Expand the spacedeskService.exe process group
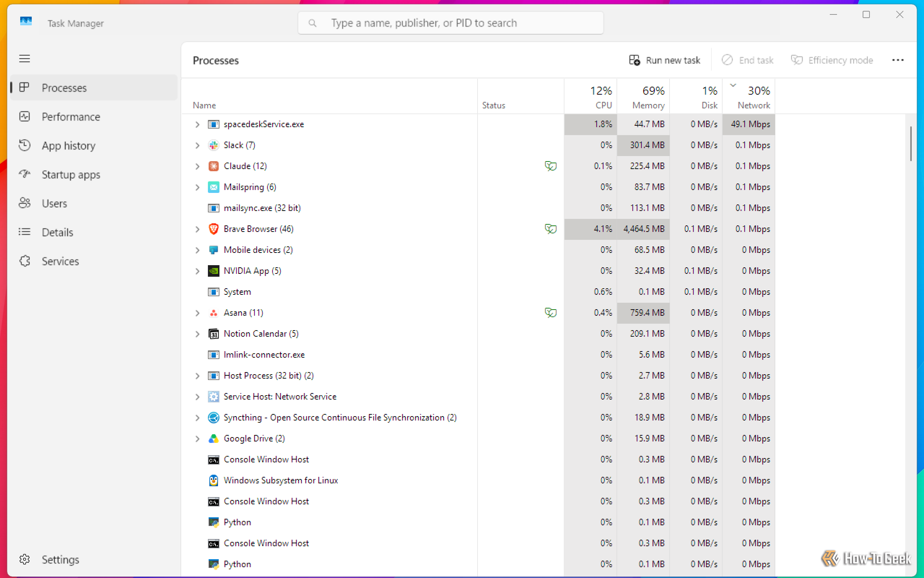924x578 pixels. [x=197, y=125]
